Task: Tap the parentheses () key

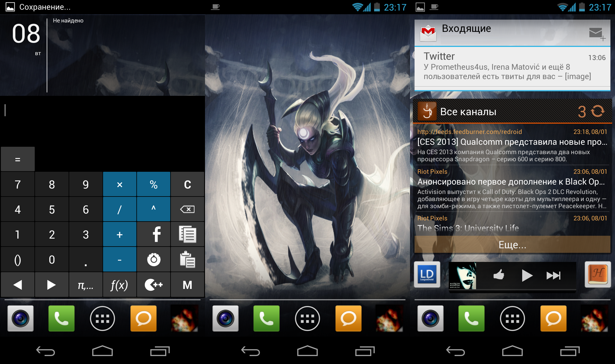Action: pyautogui.click(x=18, y=259)
